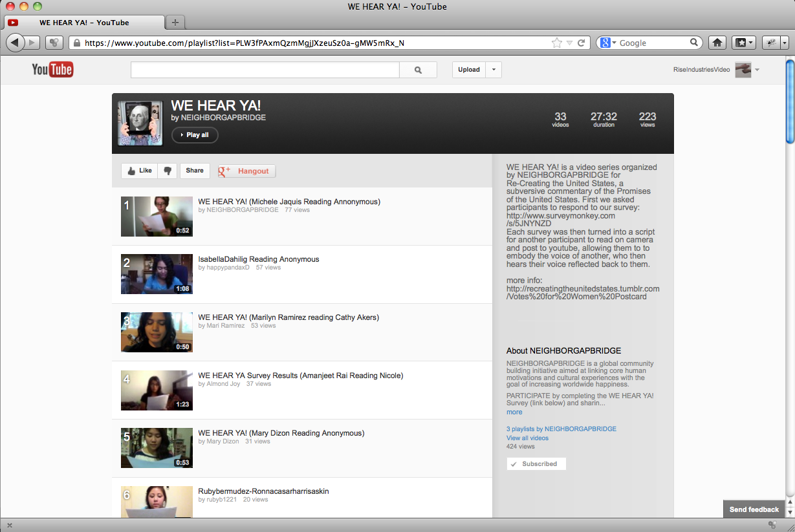This screenshot has height=532, width=795.
Task: Open video 1 thumbnail Michele Jaquis
Action: pyautogui.click(x=157, y=217)
